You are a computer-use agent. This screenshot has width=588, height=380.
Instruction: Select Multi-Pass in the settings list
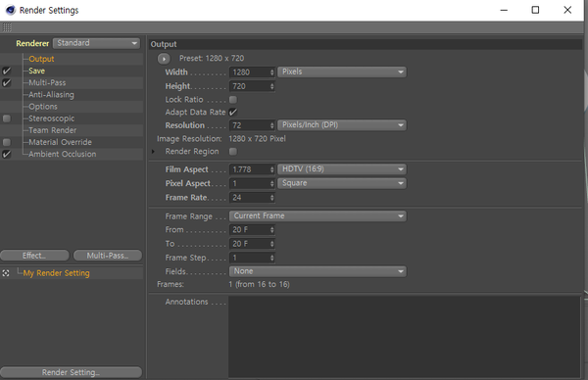click(x=47, y=83)
